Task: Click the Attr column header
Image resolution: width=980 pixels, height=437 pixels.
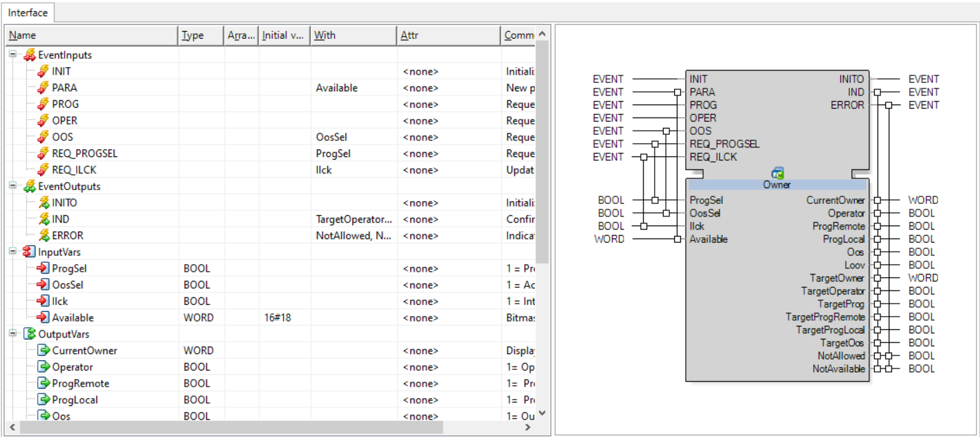Action: tap(448, 35)
